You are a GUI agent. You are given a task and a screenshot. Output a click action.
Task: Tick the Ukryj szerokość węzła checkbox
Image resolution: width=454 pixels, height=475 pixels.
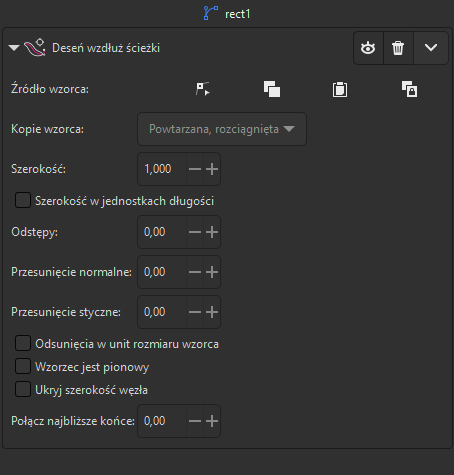23,389
